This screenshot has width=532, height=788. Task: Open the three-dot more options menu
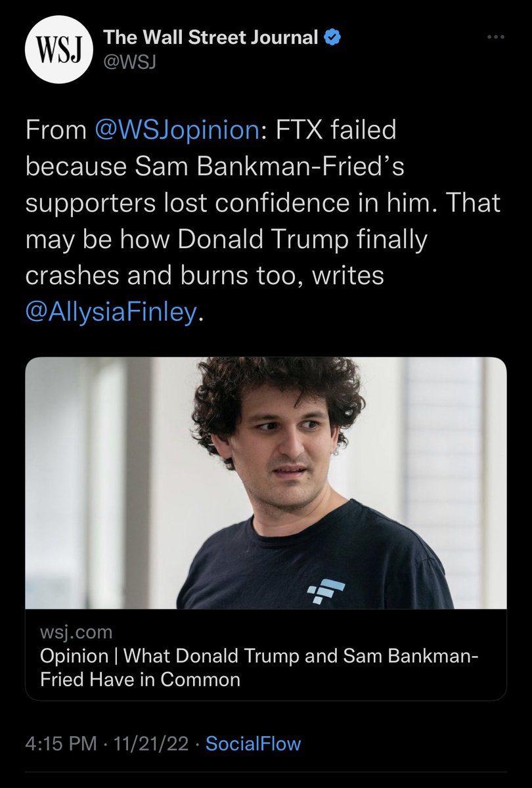pos(496,39)
